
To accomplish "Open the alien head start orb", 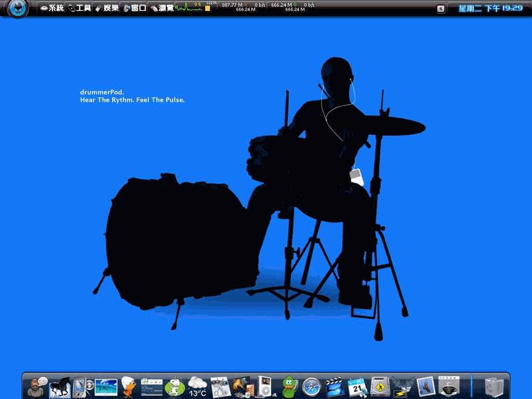I will 17,8.
